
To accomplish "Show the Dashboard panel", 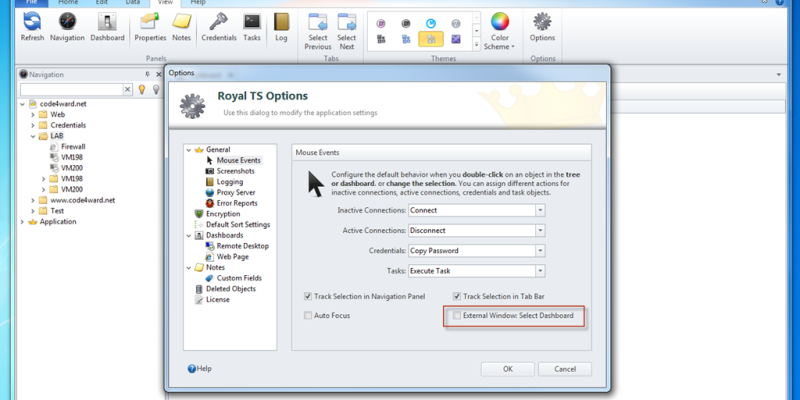I will point(107,22).
